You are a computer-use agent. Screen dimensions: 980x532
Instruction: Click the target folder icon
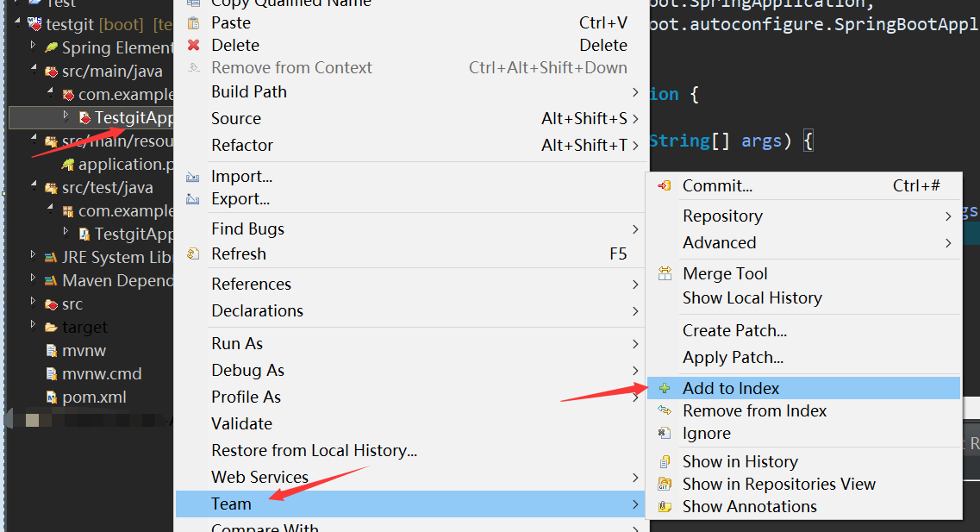[x=51, y=327]
